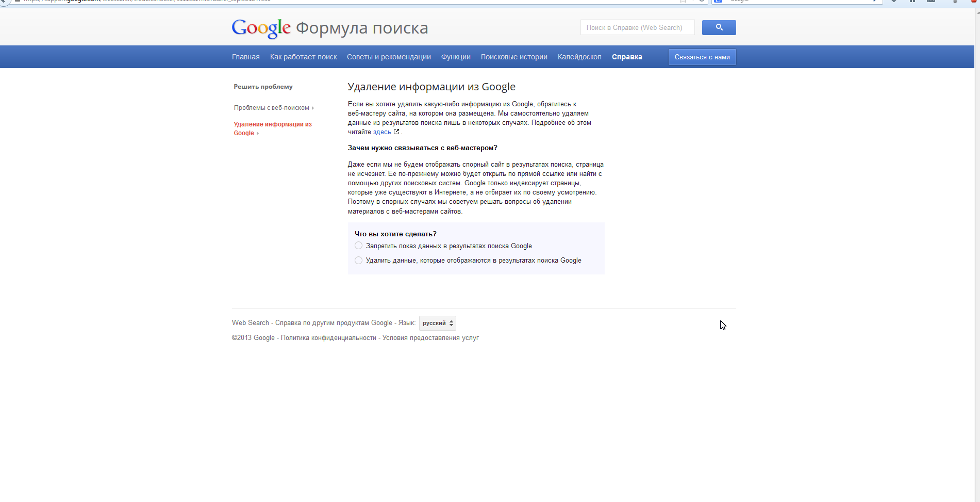This screenshot has height=502, width=980.
Task: Click the «Формула поиска» header title
Action: point(362,28)
